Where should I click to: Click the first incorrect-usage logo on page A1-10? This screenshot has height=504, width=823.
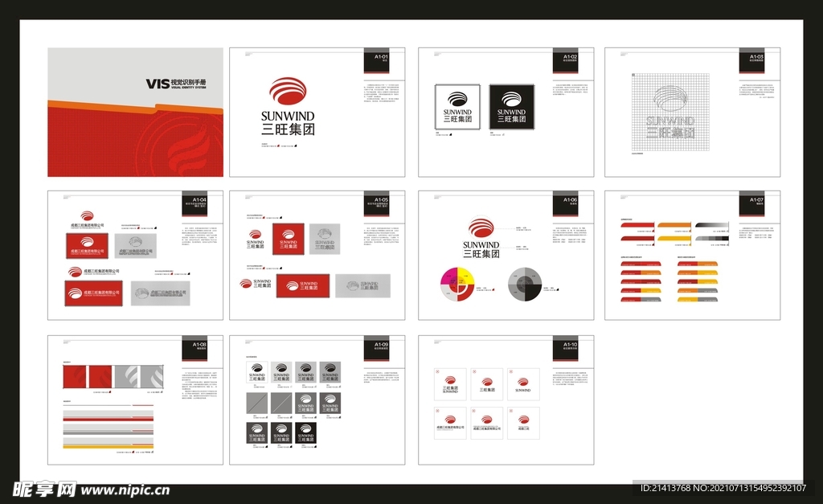(x=450, y=384)
